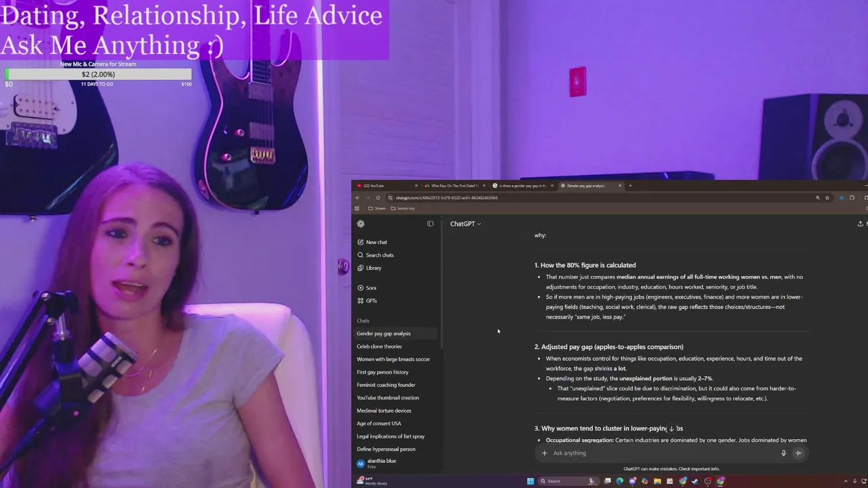
Task: Start voice mode with the waveform button
Action: [798, 453]
